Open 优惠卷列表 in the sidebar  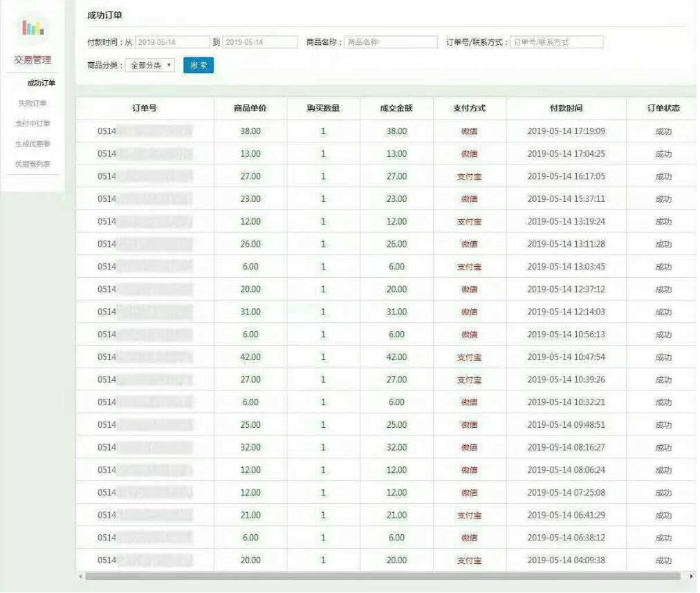pos(33,164)
